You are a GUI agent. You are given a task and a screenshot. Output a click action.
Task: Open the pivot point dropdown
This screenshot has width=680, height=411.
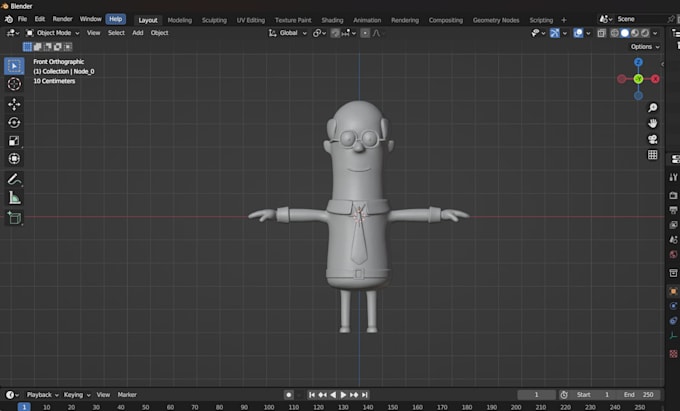point(320,33)
